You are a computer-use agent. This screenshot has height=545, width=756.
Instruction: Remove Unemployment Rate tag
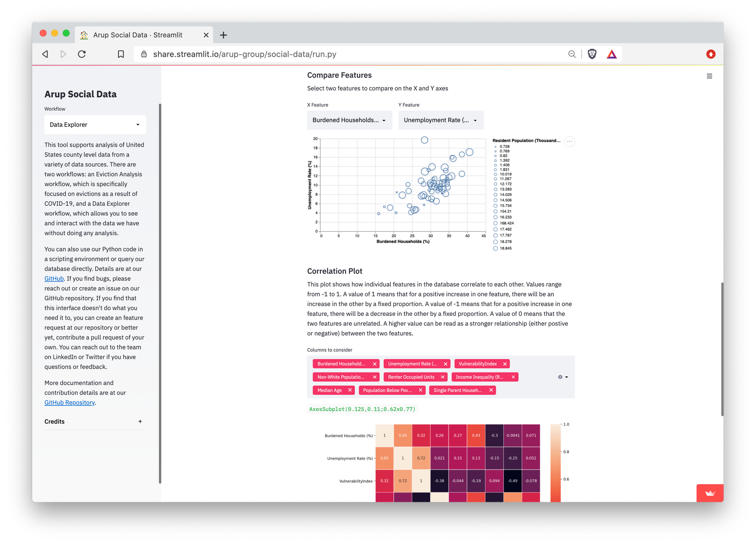445,364
